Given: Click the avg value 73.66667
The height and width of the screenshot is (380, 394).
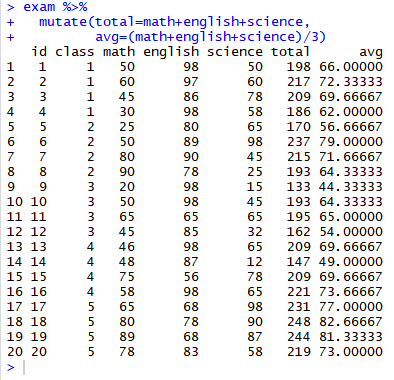Looking at the screenshot, I should point(351,292).
